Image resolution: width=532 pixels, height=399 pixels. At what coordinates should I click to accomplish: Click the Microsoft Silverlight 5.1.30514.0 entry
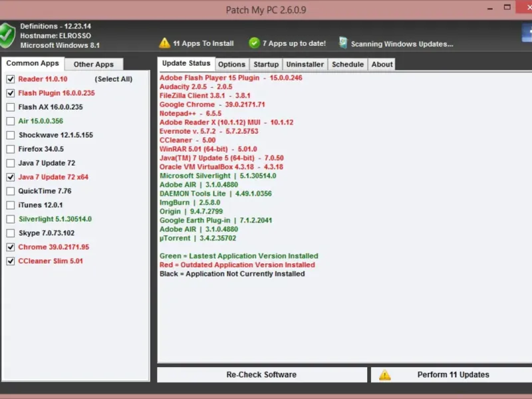click(218, 176)
